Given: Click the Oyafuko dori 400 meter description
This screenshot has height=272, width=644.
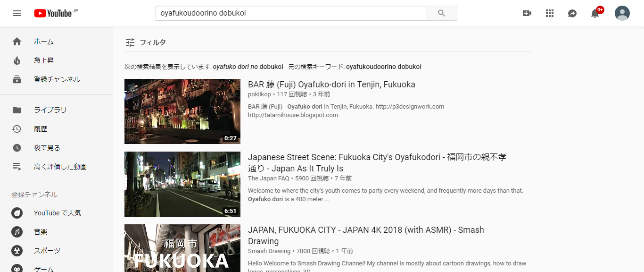Looking at the screenshot, I should (x=386, y=195).
